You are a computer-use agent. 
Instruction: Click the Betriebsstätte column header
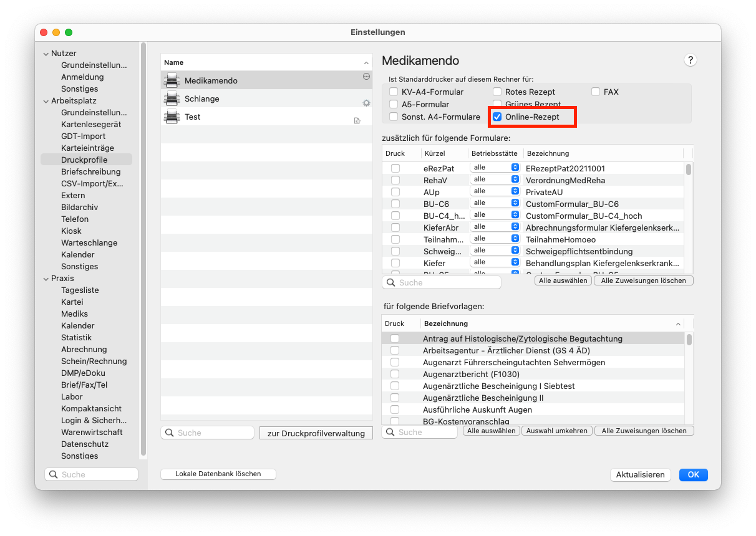click(495, 153)
